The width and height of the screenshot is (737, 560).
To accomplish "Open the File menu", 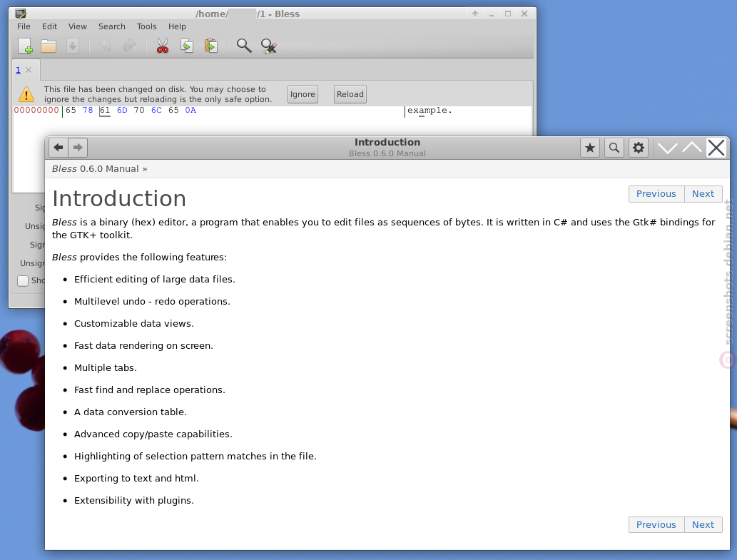I will [24, 27].
